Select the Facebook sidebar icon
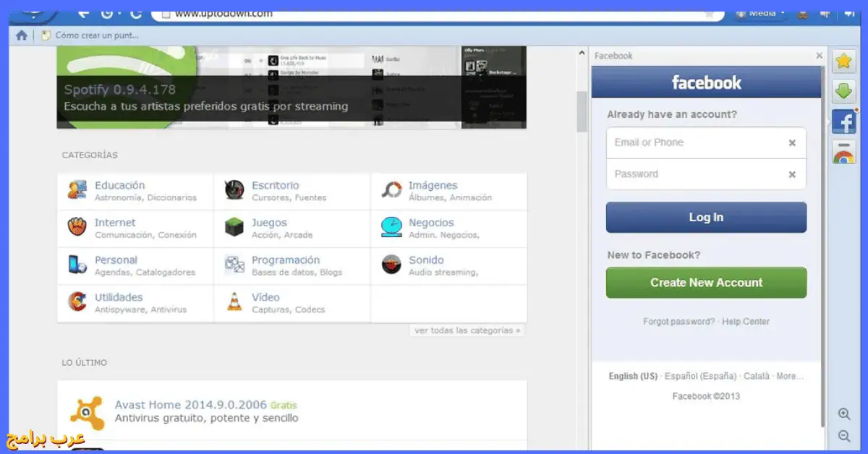The image size is (868, 454). tap(843, 121)
